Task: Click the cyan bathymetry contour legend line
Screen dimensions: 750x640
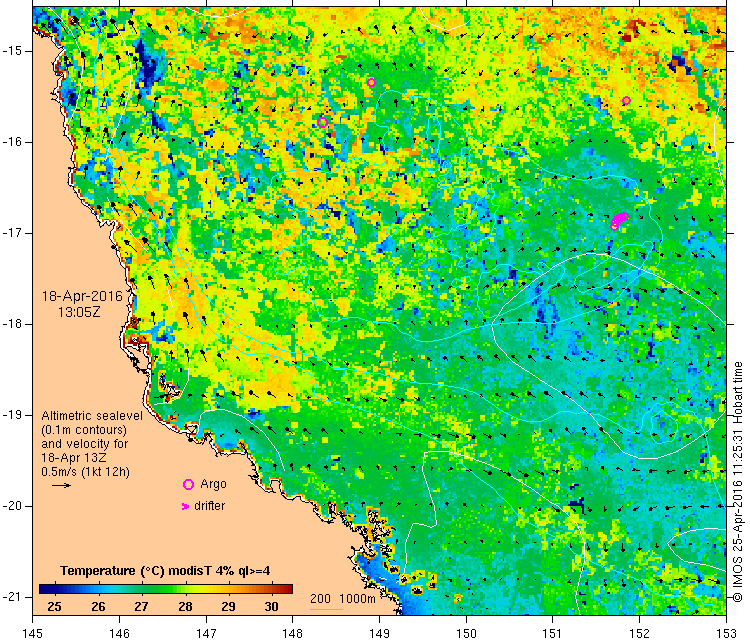Action: (326, 609)
